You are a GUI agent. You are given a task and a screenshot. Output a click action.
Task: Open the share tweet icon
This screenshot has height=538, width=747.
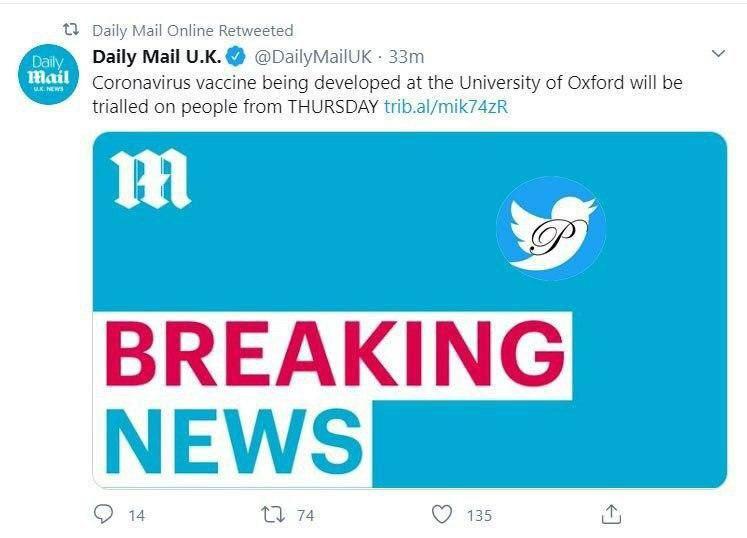[x=611, y=514]
